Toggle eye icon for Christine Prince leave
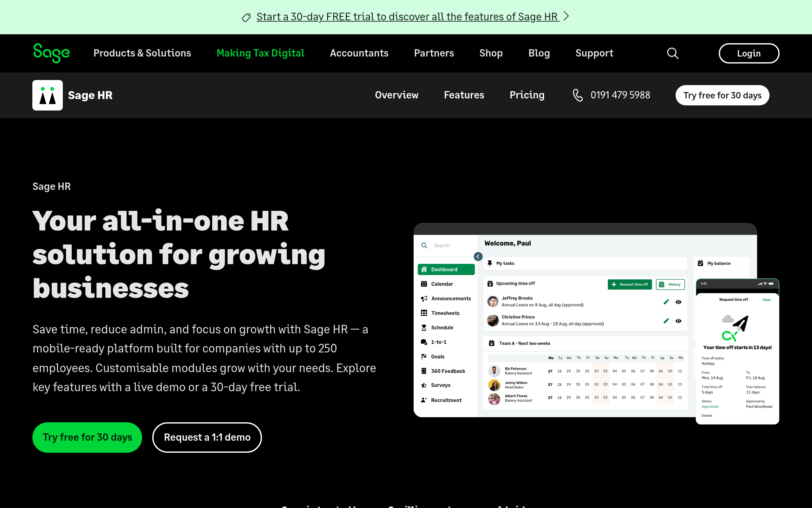812x508 pixels. click(x=678, y=321)
